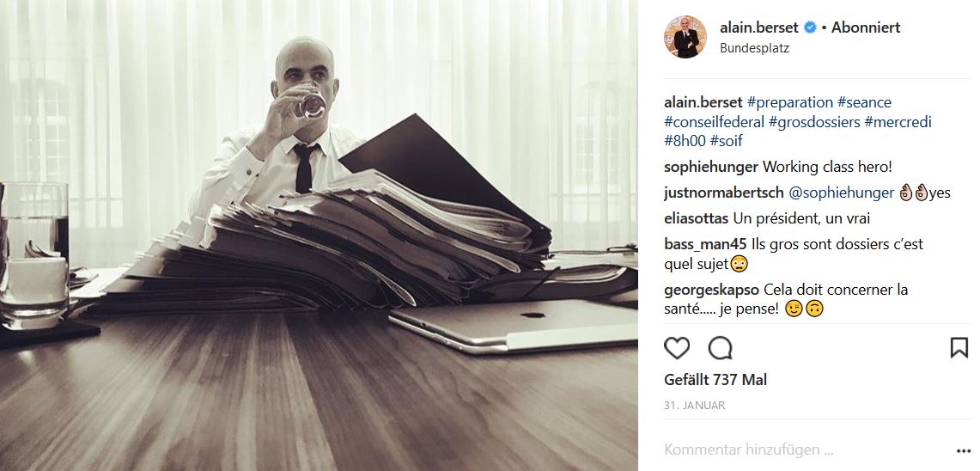The height and width of the screenshot is (471, 980).
Task: Open the three-dot more options menu
Action: tap(963, 450)
